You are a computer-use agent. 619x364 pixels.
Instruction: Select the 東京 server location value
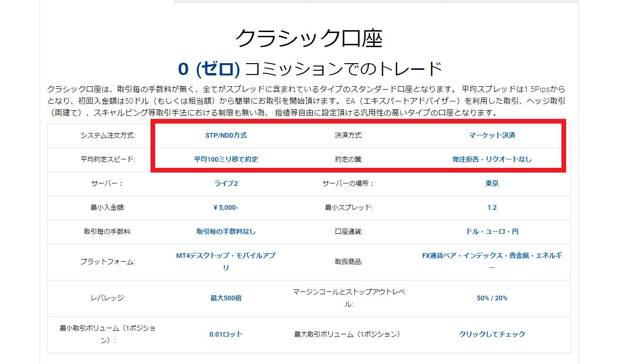(x=492, y=183)
